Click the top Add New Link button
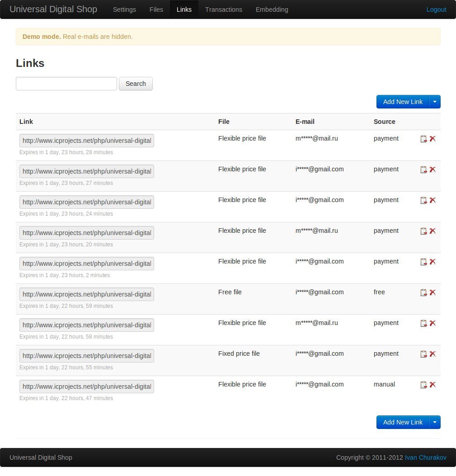This screenshot has width=456, height=476. (x=403, y=102)
